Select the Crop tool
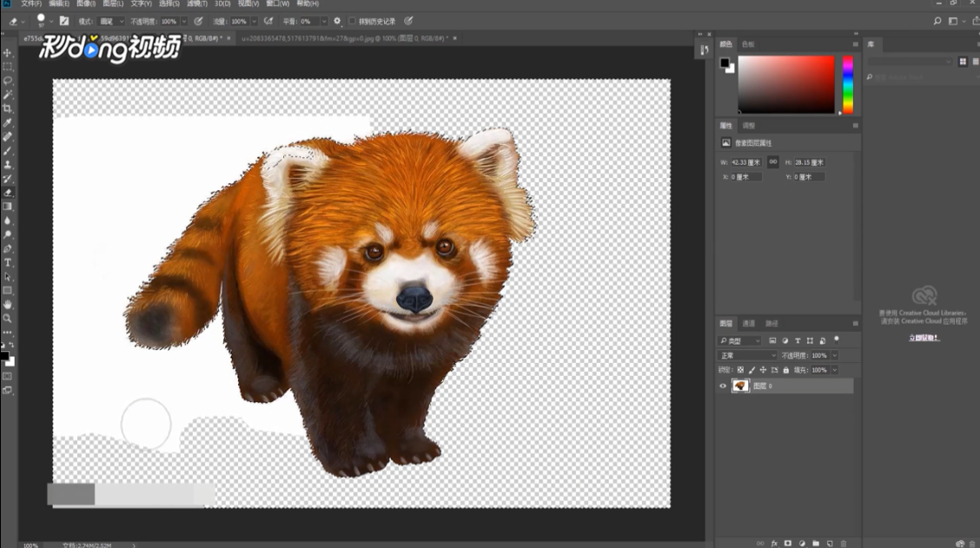 pyautogui.click(x=8, y=109)
